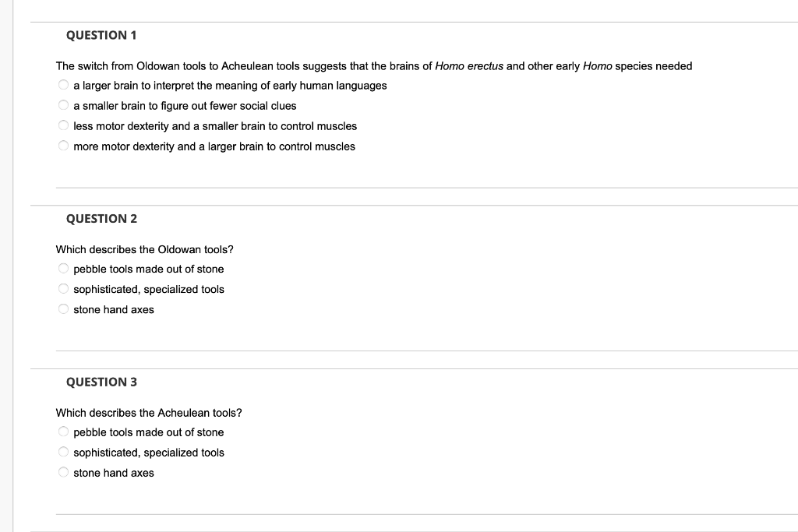Click the label 'sophisticated, specialized tools' in Question 3
The image size is (798, 532).
[x=149, y=453]
